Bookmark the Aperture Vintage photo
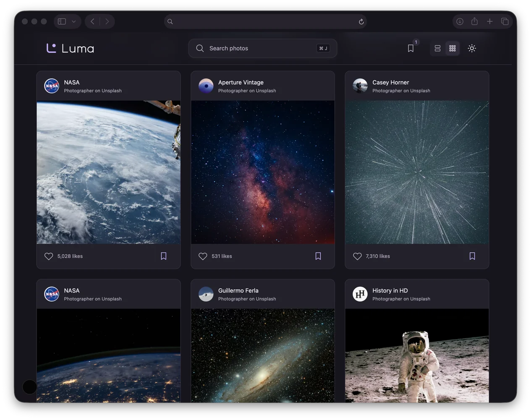This screenshot has width=531, height=420. coord(318,256)
